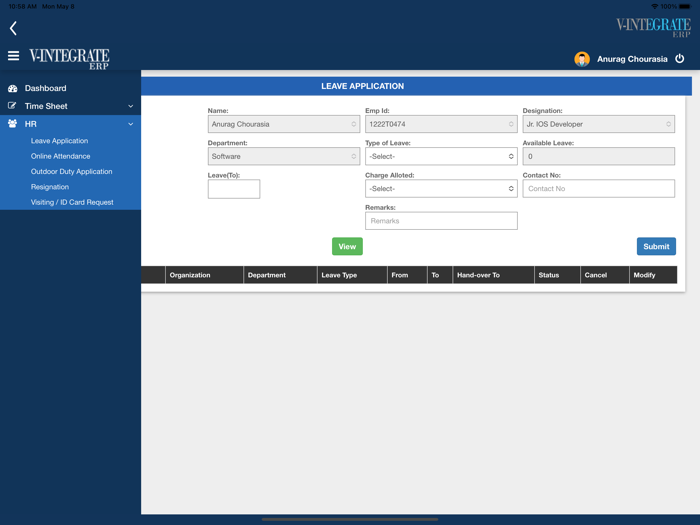Open Leave Application submenu link

[59, 141]
